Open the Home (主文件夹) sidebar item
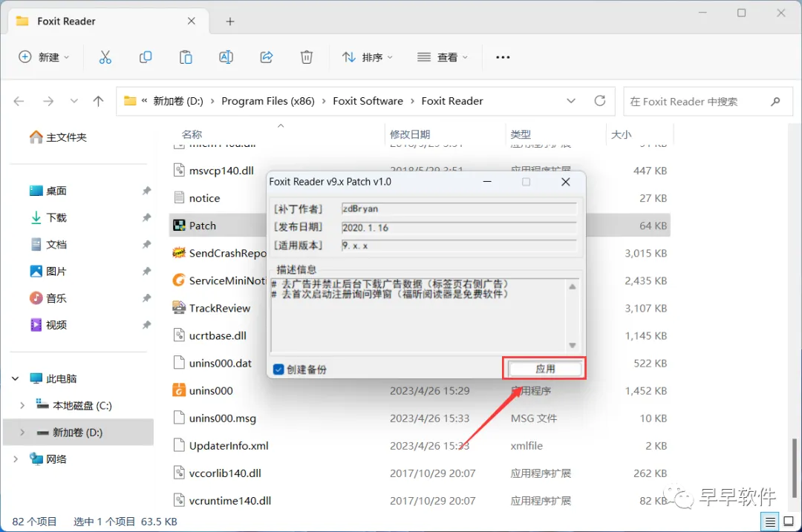The width and height of the screenshot is (802, 532). (59, 137)
